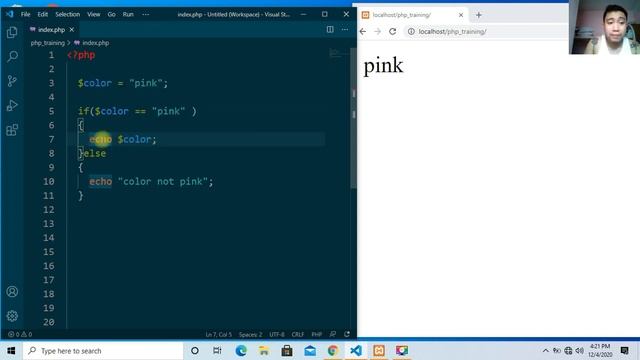Click the 'echo' keyword on line 7

pos(100,139)
